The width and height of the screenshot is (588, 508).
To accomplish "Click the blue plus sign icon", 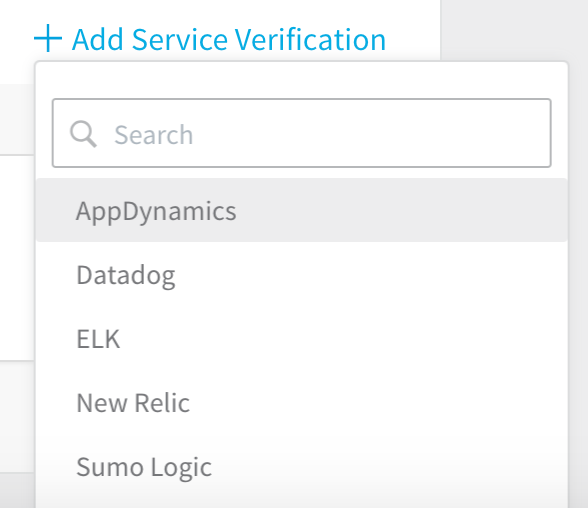I will pos(48,38).
